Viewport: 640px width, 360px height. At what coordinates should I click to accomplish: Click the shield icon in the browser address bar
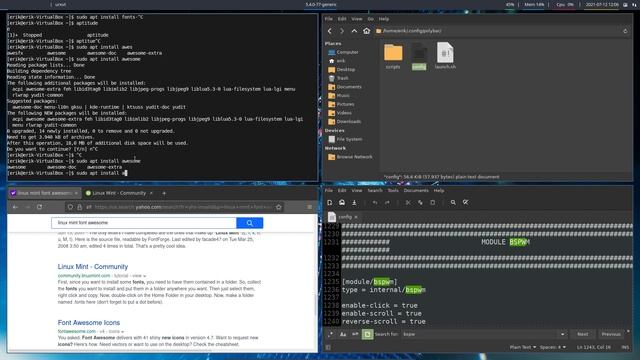[70, 207]
